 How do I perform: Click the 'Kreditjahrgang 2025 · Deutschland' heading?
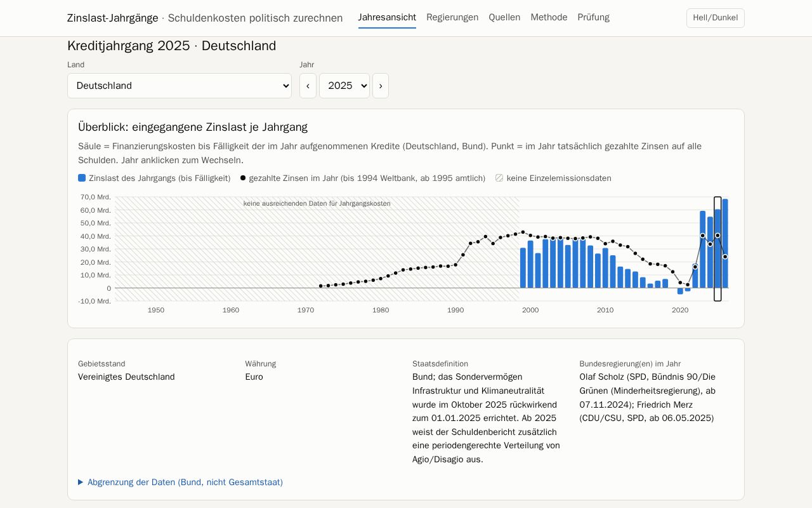(x=172, y=46)
